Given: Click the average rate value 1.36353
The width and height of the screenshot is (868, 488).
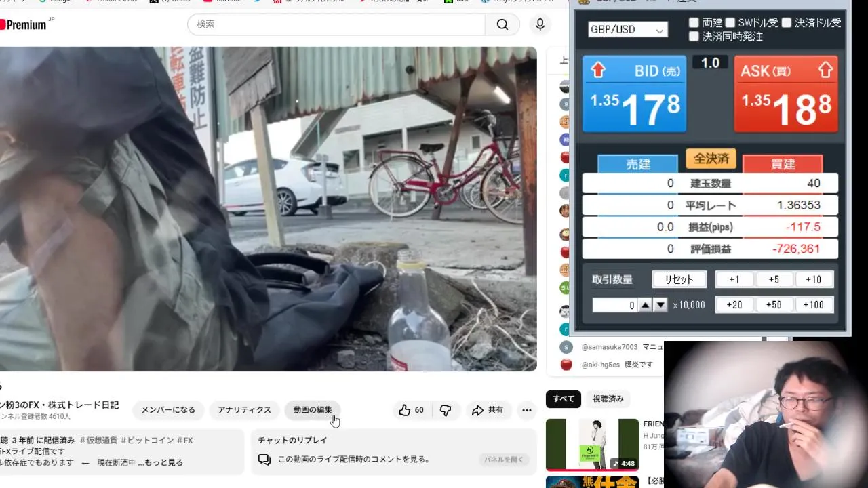Looking at the screenshot, I should pyautogui.click(x=798, y=205).
